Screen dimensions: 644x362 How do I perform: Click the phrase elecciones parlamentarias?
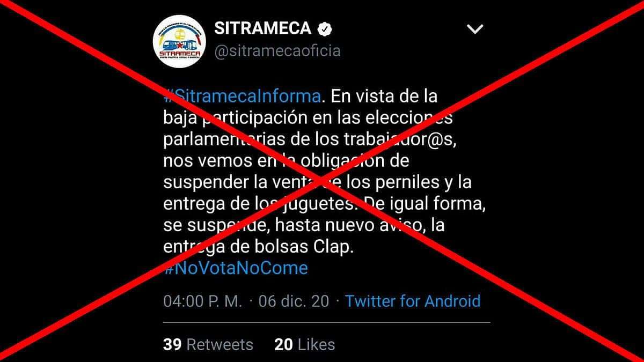[308, 129]
